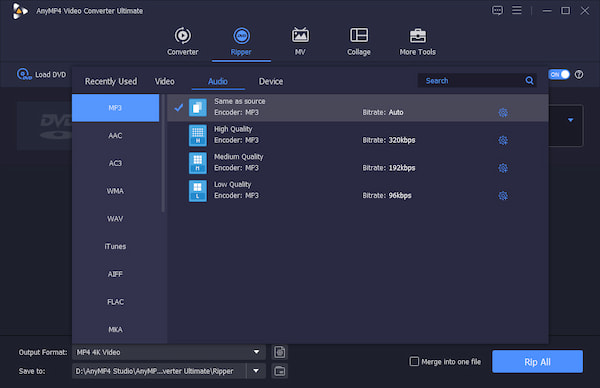Image resolution: width=600 pixels, height=388 pixels.
Task: Open More Tools toolbox
Action: point(417,41)
